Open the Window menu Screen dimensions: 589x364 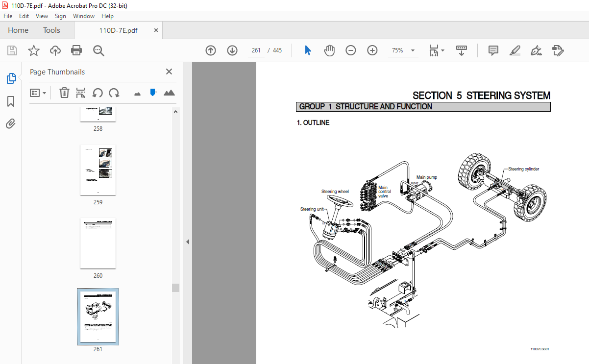coord(84,16)
